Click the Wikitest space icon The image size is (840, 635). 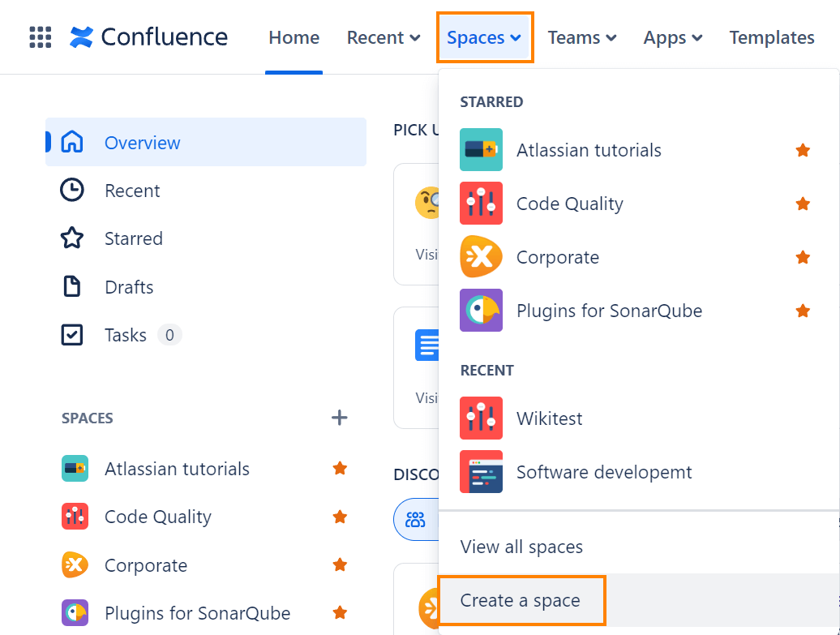(481, 418)
